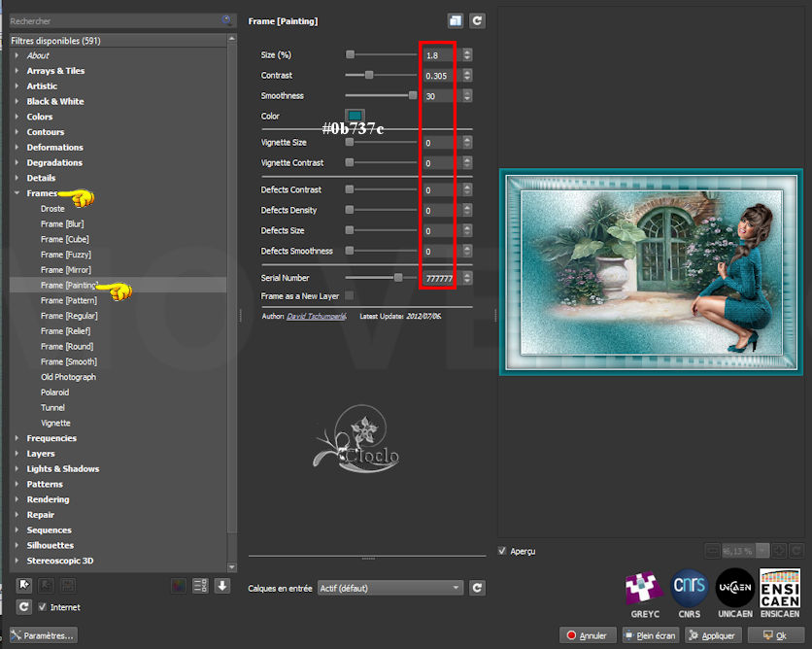Expand the Artistic filter category
The height and width of the screenshot is (649, 812).
point(42,86)
